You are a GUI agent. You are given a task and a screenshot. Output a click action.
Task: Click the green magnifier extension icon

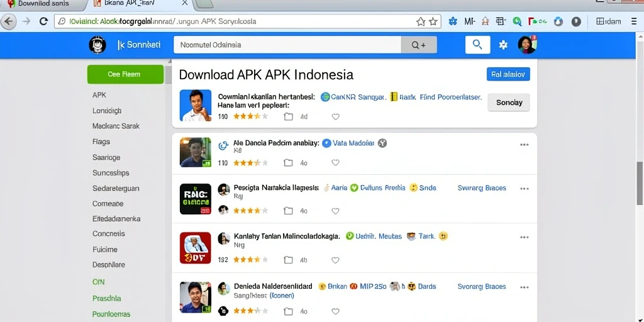[x=517, y=21]
